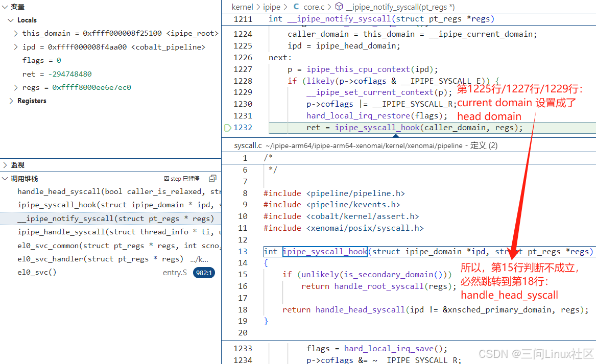The image size is (596, 364).
Task: Click the cube symbol icon in breadcrumb
Action: click(339, 7)
